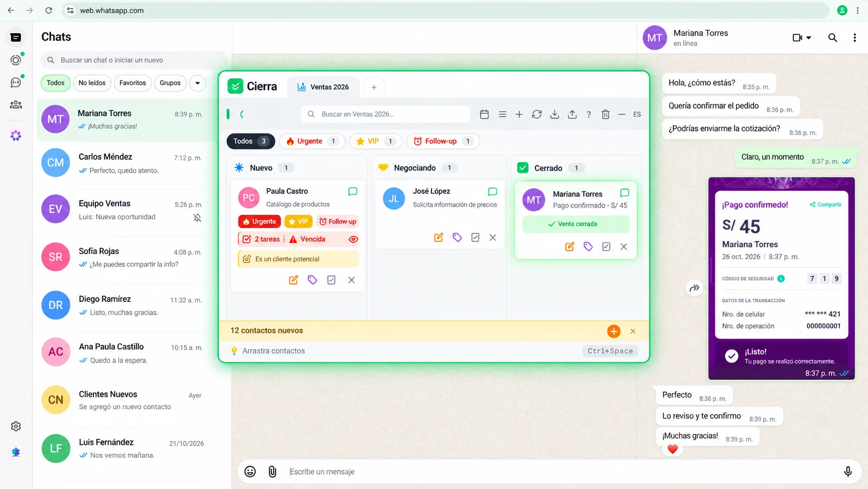Click the tag icon on José López card
The image size is (868, 489).
tap(457, 237)
